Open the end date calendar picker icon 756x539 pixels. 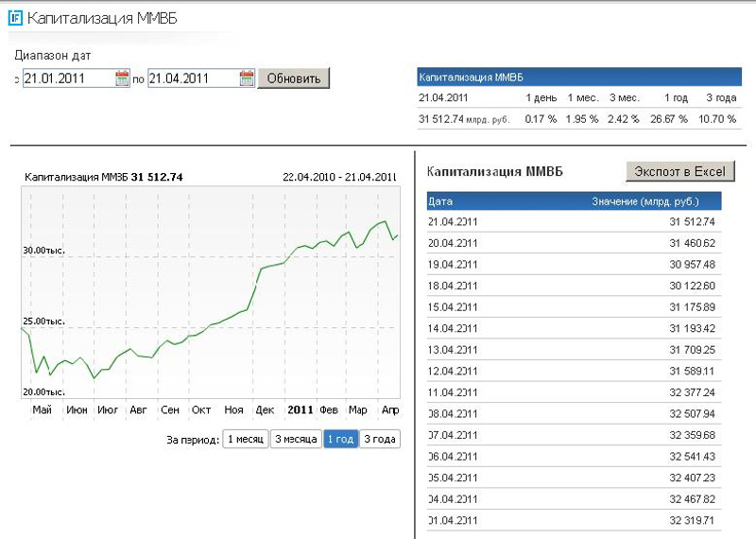pos(247,78)
